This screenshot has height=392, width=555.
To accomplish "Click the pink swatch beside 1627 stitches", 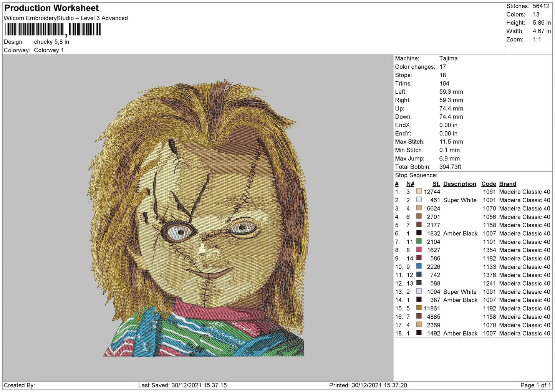I will click(x=419, y=250).
